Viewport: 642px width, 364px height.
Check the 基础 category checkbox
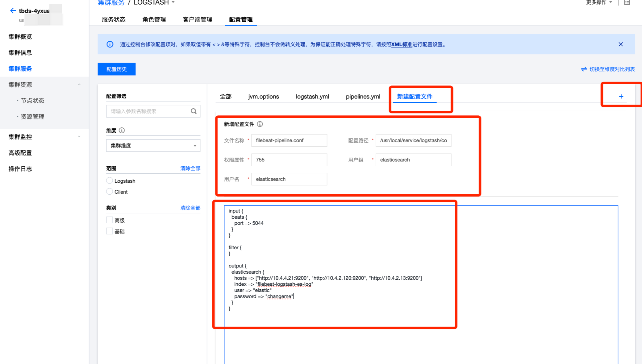[109, 231]
